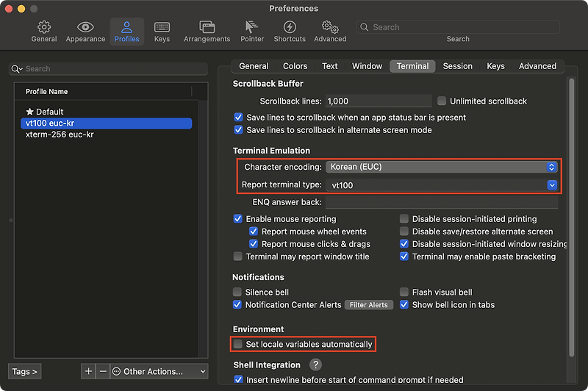588x391 pixels.
Task: Uncheck Show bell icon in tabs
Action: (404, 304)
